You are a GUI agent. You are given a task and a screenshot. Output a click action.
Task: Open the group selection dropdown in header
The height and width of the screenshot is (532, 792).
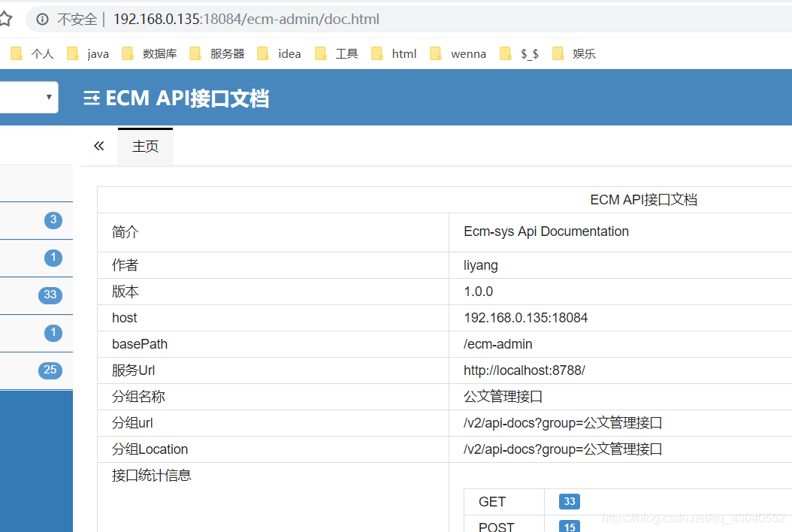pos(29,97)
